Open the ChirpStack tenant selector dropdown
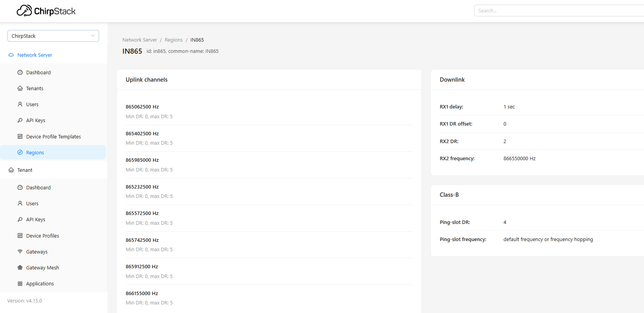The width and height of the screenshot is (644, 313). [x=53, y=36]
